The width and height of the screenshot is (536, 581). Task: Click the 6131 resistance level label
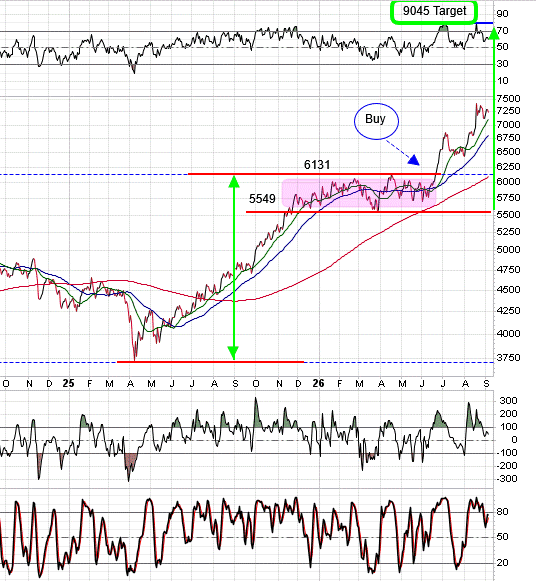click(x=317, y=165)
